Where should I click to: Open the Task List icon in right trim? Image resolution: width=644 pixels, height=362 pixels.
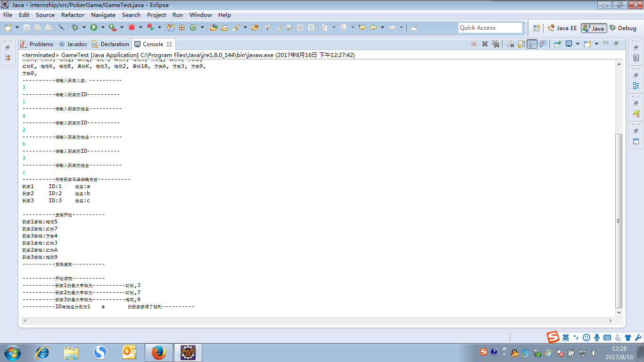pos(636,58)
